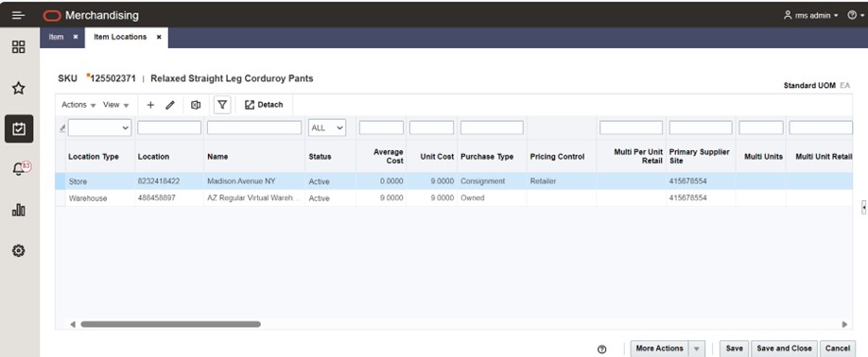The width and height of the screenshot is (868, 357).
Task: Open Status filter dropdown showing ALL
Action: [x=327, y=127]
